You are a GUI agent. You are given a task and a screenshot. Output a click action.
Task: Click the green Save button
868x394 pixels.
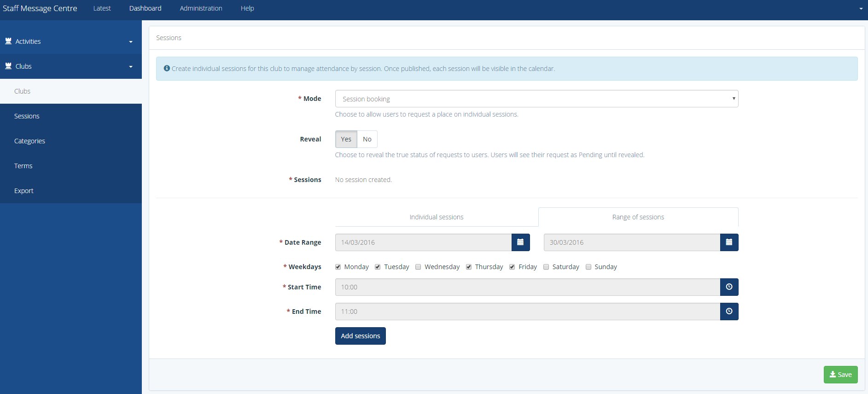(x=840, y=375)
